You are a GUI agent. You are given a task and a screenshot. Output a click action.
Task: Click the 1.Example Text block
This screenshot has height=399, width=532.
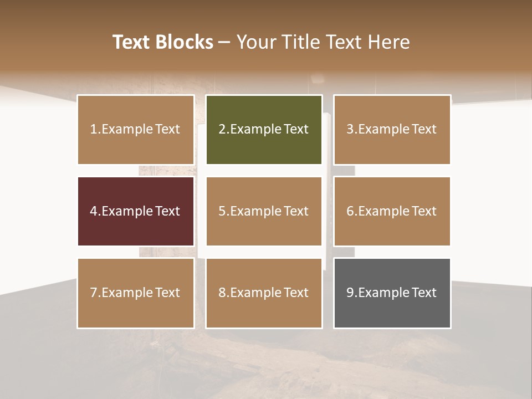pyautogui.click(x=136, y=130)
